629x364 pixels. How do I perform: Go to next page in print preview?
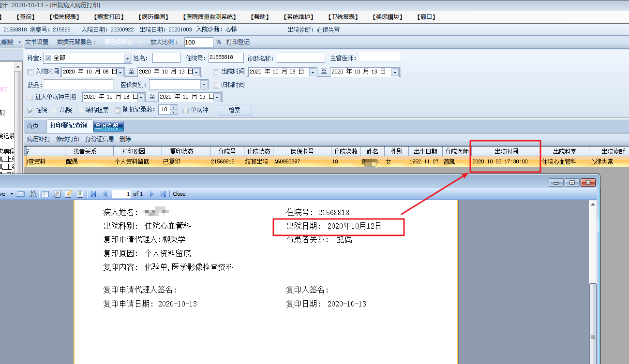coord(151,194)
